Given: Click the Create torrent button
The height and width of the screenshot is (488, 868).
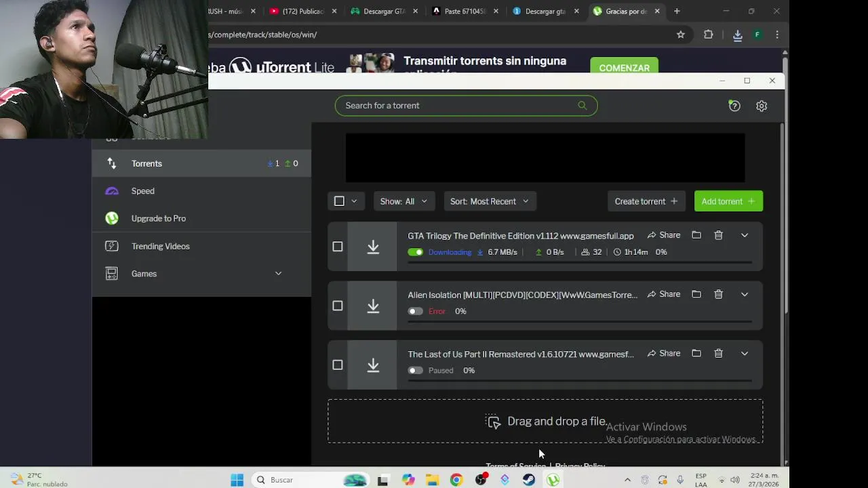Looking at the screenshot, I should (646, 201).
